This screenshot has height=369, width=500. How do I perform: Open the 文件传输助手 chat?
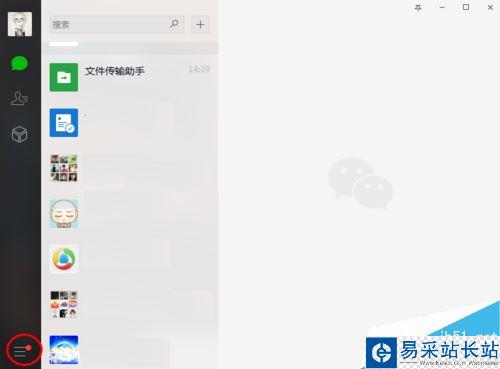[x=130, y=77]
